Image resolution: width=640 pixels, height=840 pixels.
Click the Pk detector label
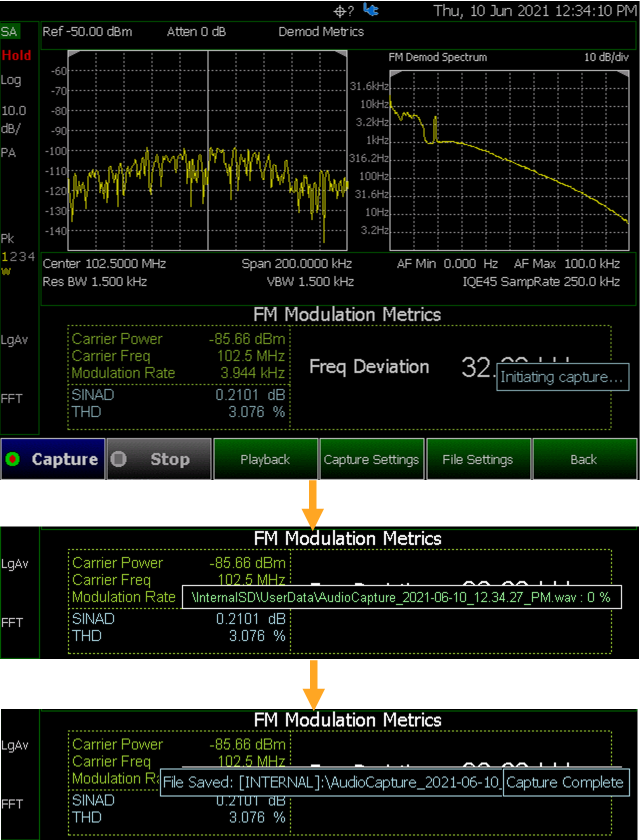pyautogui.click(x=7, y=238)
